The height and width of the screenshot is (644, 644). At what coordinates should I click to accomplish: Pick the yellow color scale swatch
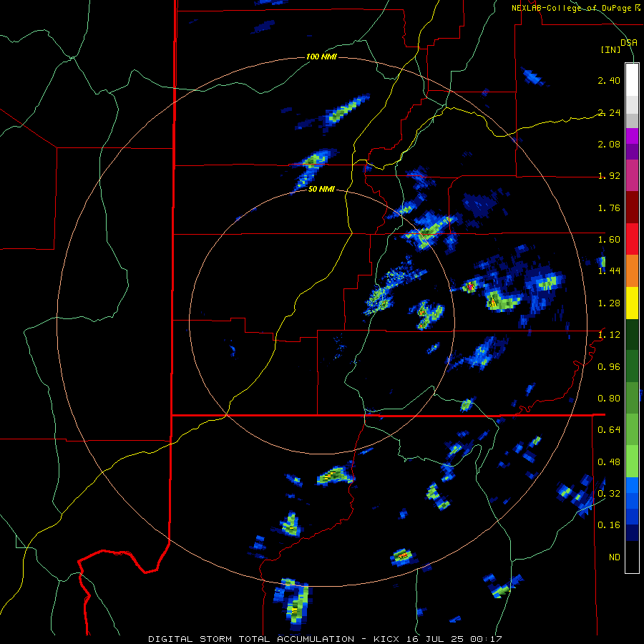pyautogui.click(x=632, y=303)
